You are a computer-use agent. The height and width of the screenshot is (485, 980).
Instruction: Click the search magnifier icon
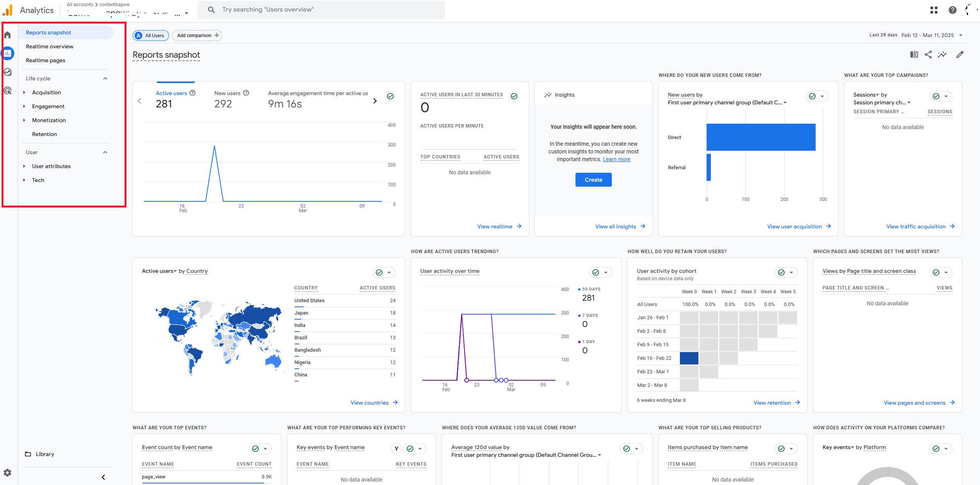pyautogui.click(x=211, y=10)
